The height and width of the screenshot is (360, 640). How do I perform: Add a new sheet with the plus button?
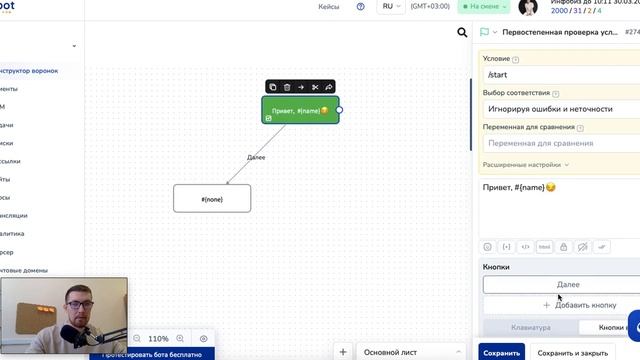pyautogui.click(x=343, y=352)
